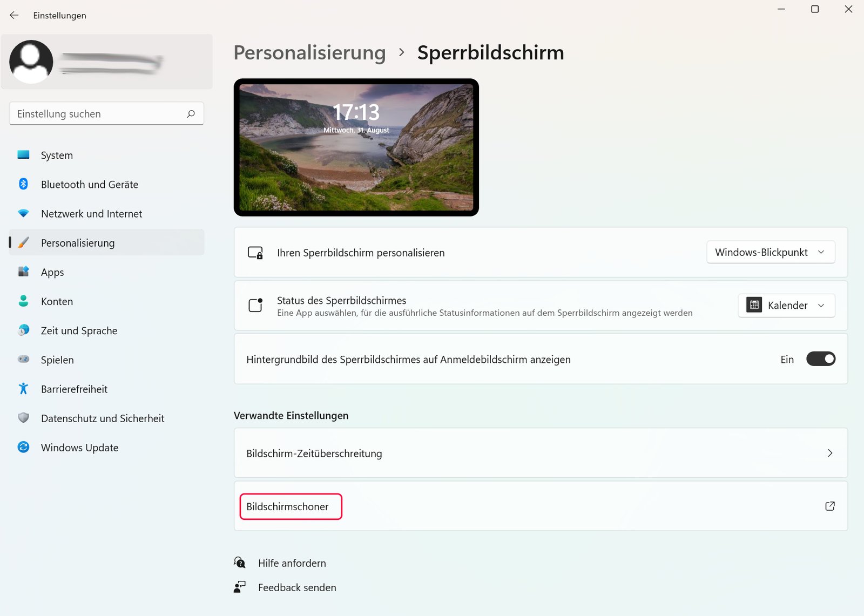This screenshot has width=864, height=616.
Task: Click Hilfe anfordern
Action: click(x=292, y=563)
